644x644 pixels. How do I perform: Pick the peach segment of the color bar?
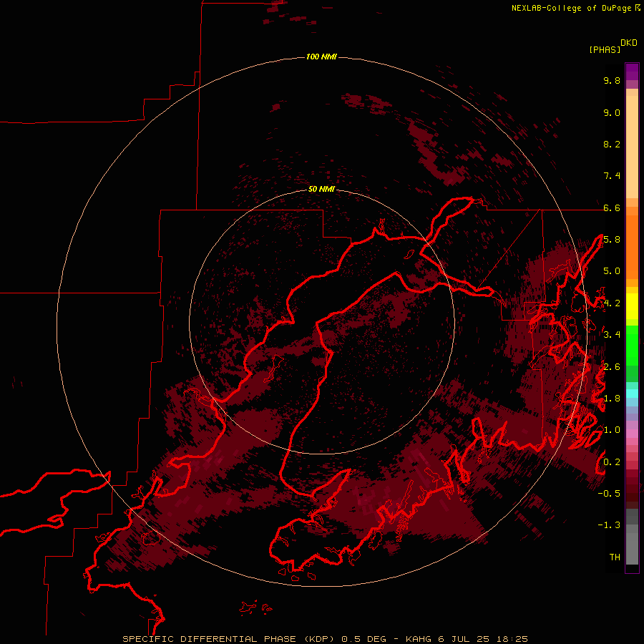coord(632,148)
